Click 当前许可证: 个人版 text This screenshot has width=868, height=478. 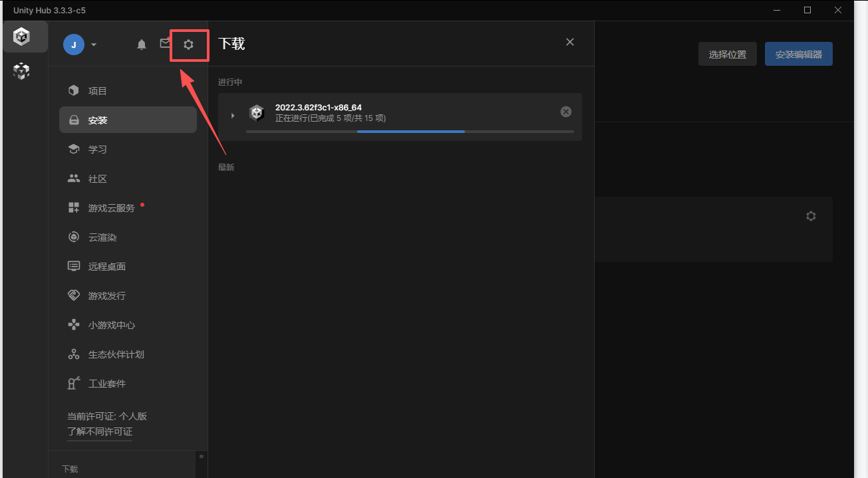click(x=107, y=416)
